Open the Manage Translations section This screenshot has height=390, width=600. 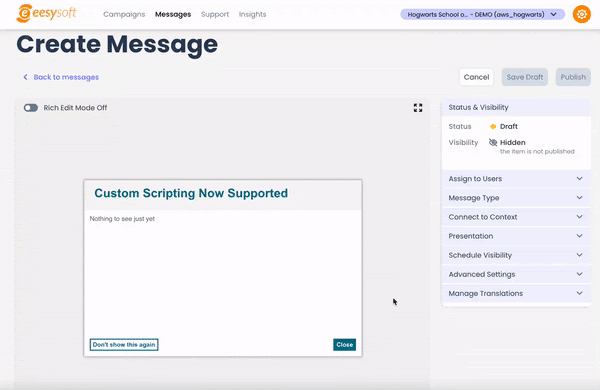[516, 294]
